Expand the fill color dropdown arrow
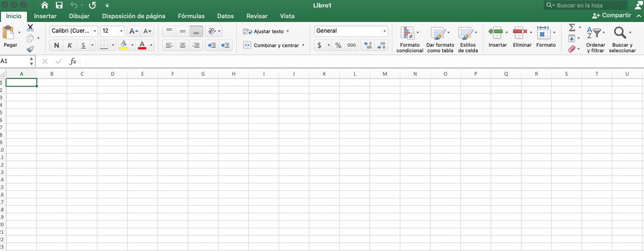The image size is (644, 251). pyautogui.click(x=132, y=45)
